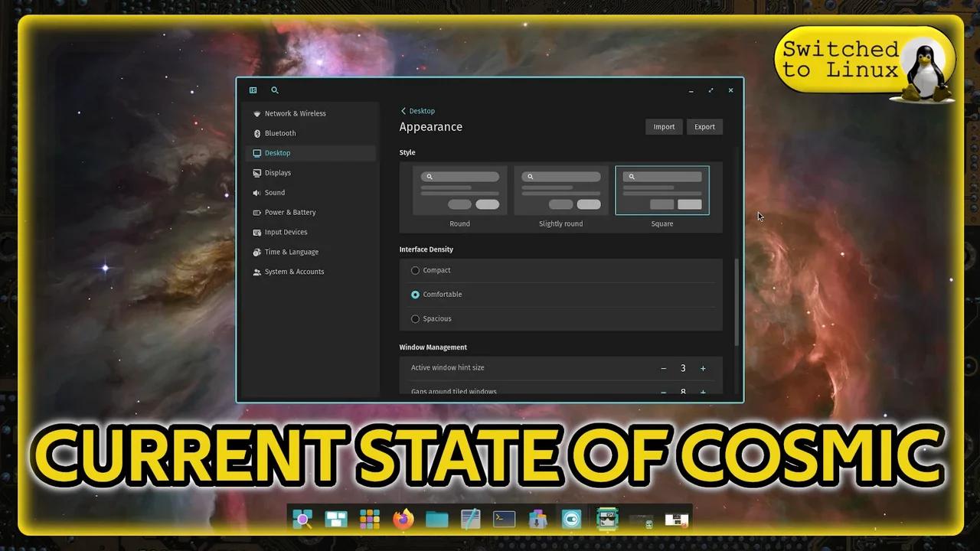Click the Import button for appearance settings
Image resolution: width=980 pixels, height=551 pixels.
click(x=663, y=126)
